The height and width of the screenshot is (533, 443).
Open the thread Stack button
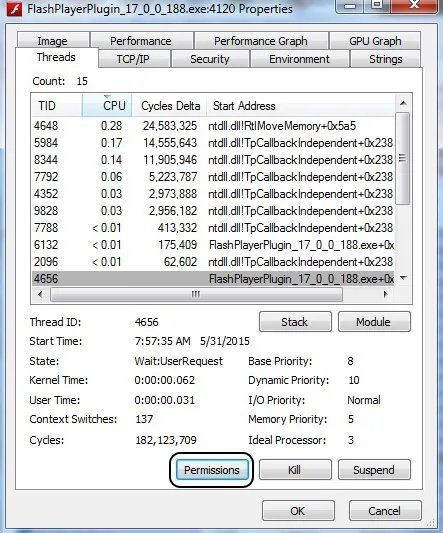pyautogui.click(x=295, y=322)
